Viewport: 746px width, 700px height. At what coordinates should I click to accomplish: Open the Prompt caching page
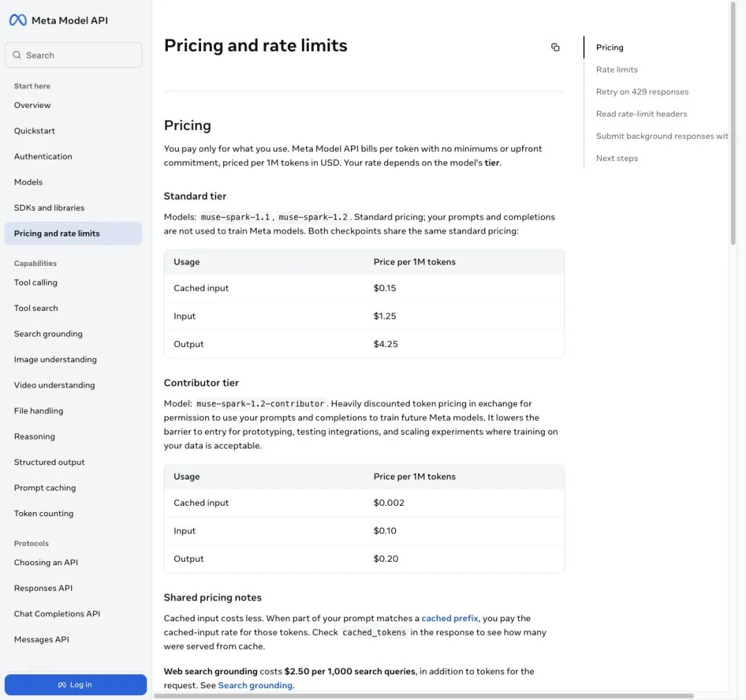point(45,489)
